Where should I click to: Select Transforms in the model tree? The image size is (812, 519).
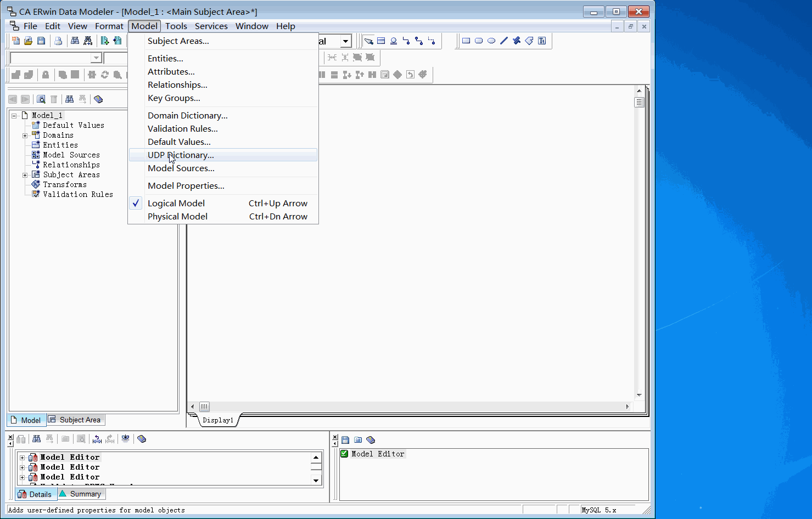click(65, 185)
